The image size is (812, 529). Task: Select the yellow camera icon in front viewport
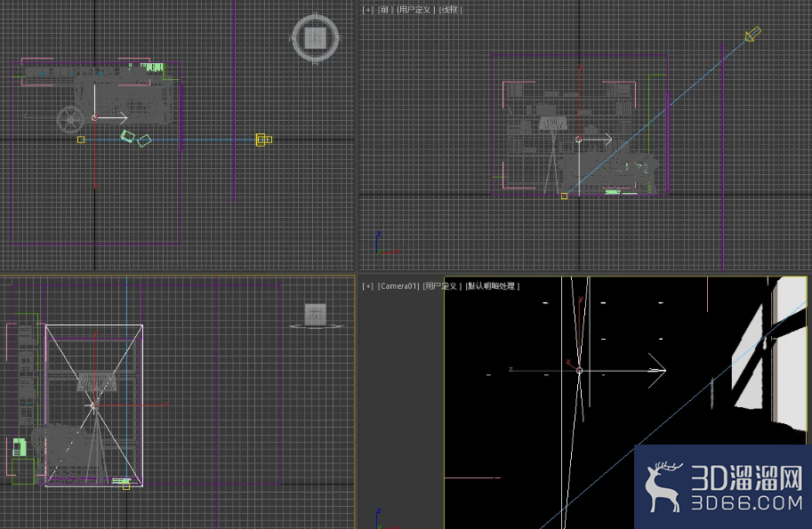(753, 34)
